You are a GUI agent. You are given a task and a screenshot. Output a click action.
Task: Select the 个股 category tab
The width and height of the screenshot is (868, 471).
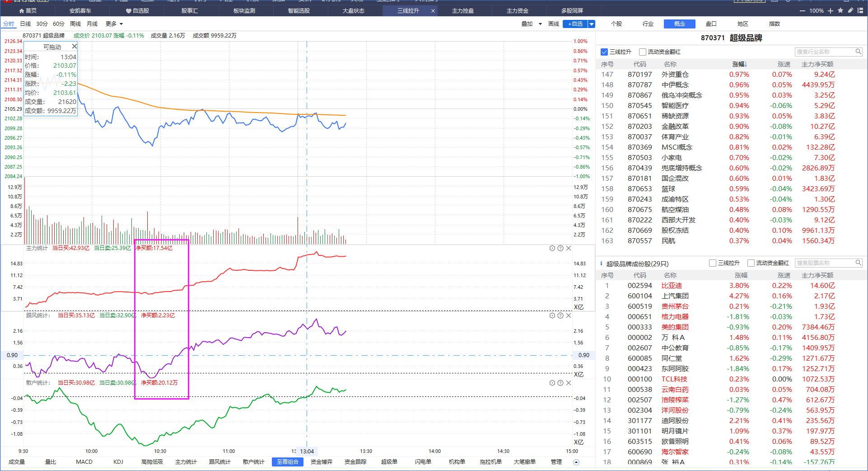click(x=616, y=24)
